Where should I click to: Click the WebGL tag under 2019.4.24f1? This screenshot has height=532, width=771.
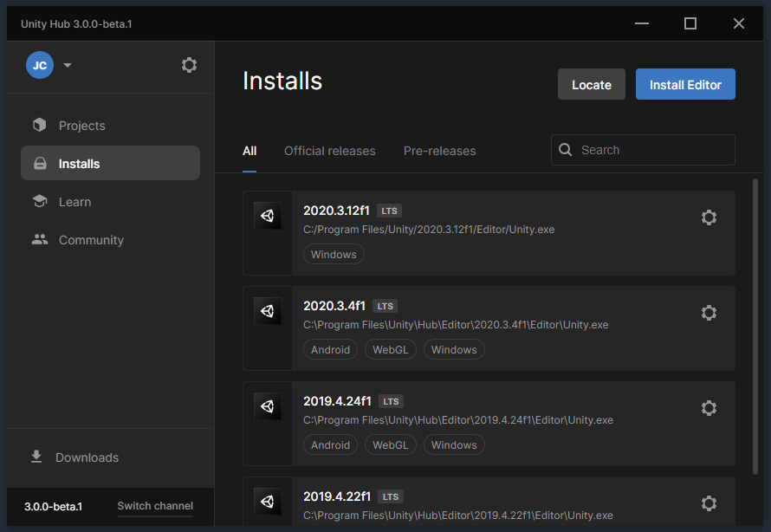tap(391, 445)
